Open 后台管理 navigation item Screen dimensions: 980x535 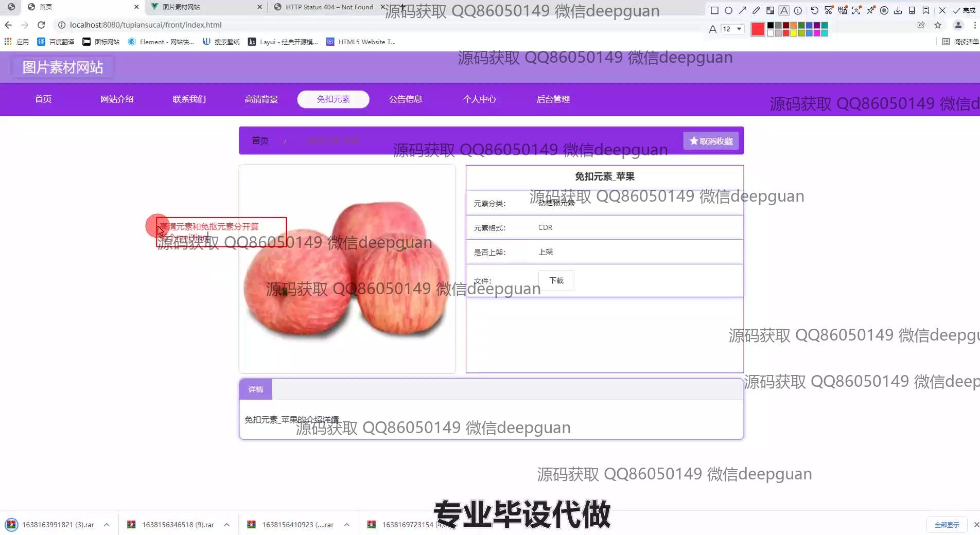[x=553, y=99]
